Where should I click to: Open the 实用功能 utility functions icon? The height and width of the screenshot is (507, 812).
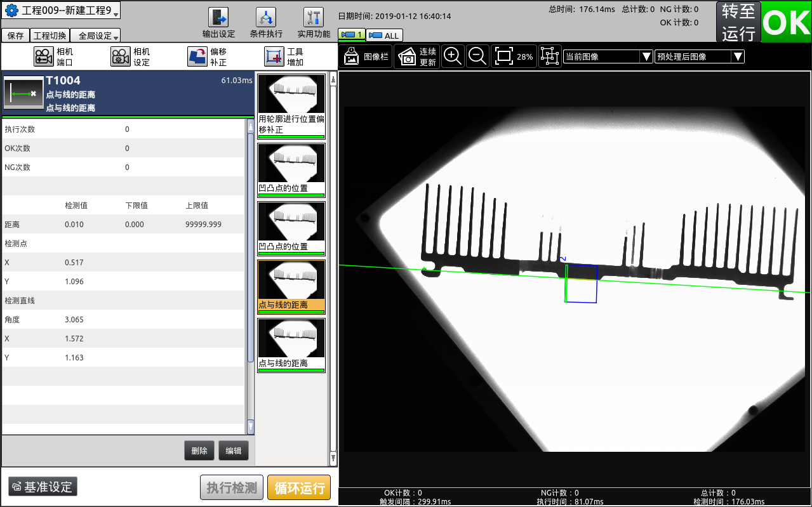(314, 18)
